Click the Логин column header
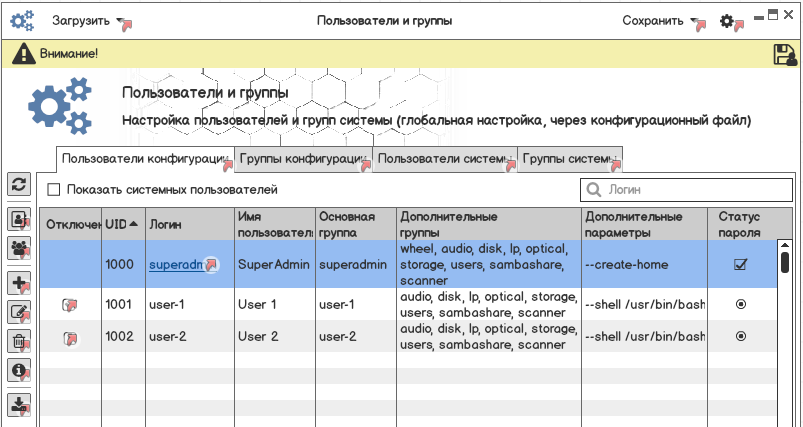This screenshot has width=803, height=427. pos(190,224)
